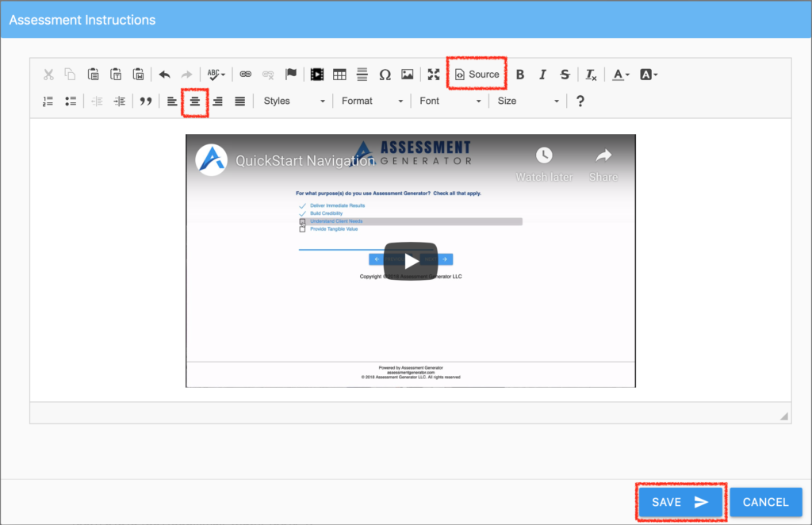Undo the last editing action
Viewport: 812px width, 525px height.
[165, 74]
